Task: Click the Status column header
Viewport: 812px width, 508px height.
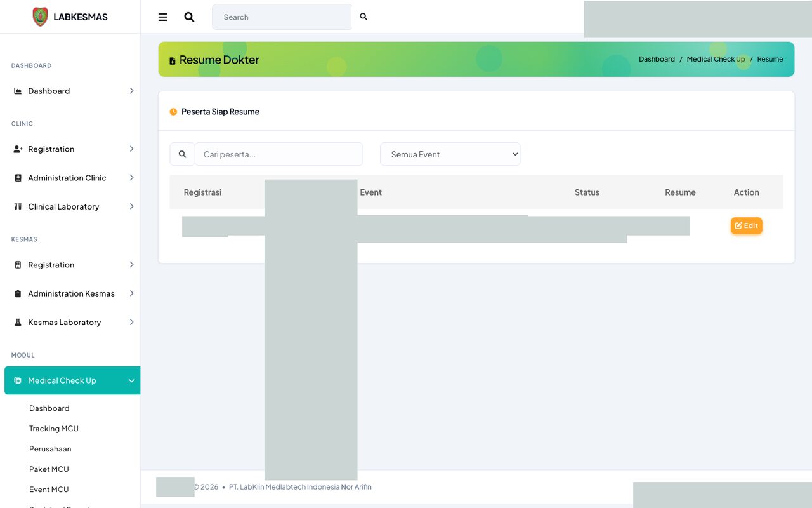Action: point(587,192)
